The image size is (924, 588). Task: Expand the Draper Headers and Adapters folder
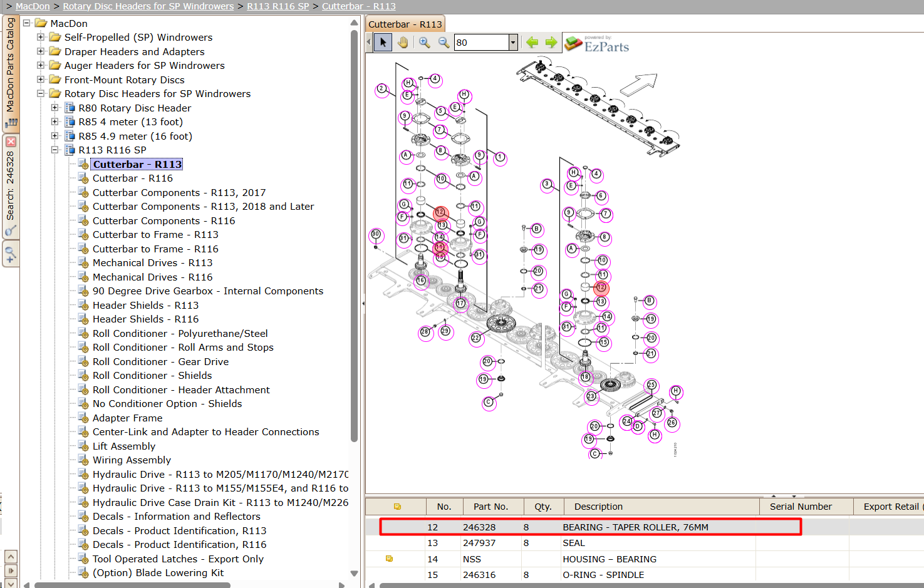tap(41, 51)
